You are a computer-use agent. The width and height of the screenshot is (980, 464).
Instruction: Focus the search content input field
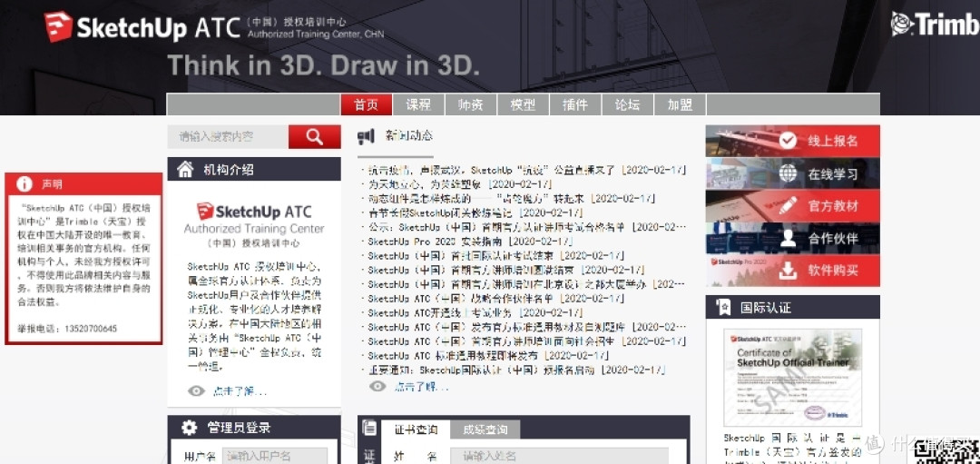click(228, 136)
